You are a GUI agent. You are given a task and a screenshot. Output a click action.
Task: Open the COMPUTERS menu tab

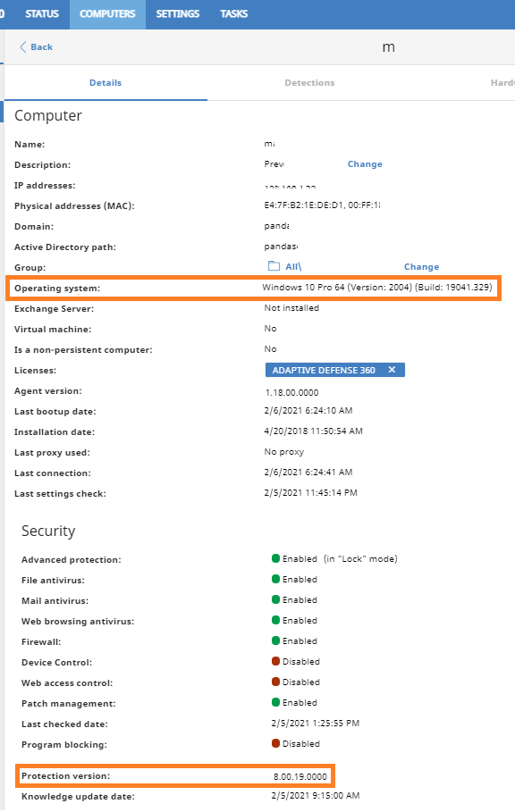click(x=107, y=14)
